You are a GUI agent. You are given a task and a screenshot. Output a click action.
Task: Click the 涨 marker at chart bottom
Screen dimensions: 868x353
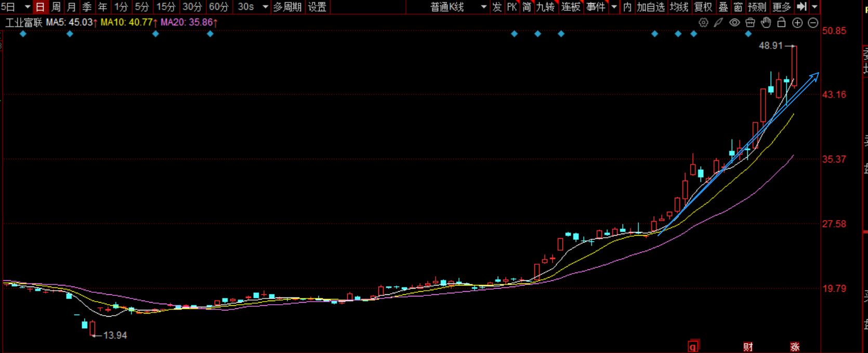(x=795, y=347)
